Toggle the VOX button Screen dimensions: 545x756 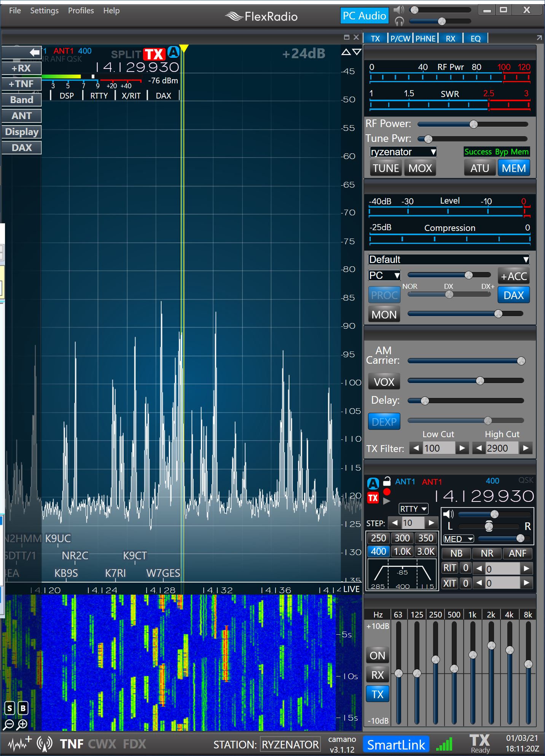pyautogui.click(x=384, y=382)
